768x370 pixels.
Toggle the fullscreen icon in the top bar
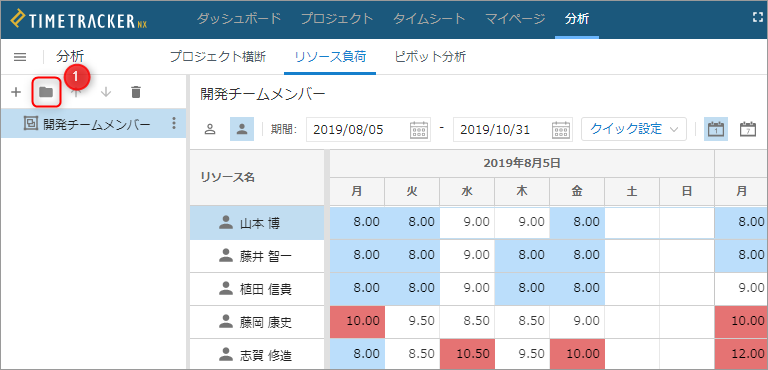[x=757, y=17]
